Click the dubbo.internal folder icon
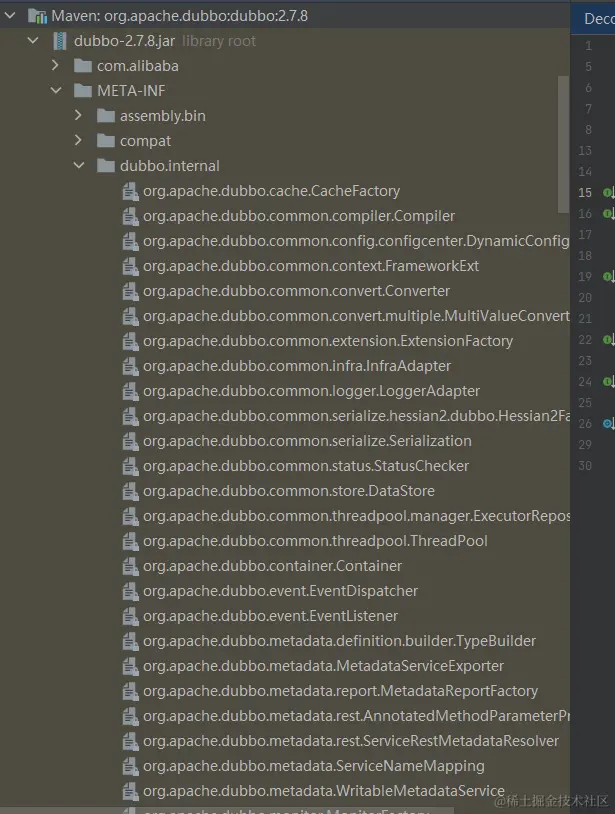615x814 pixels. coord(106,166)
